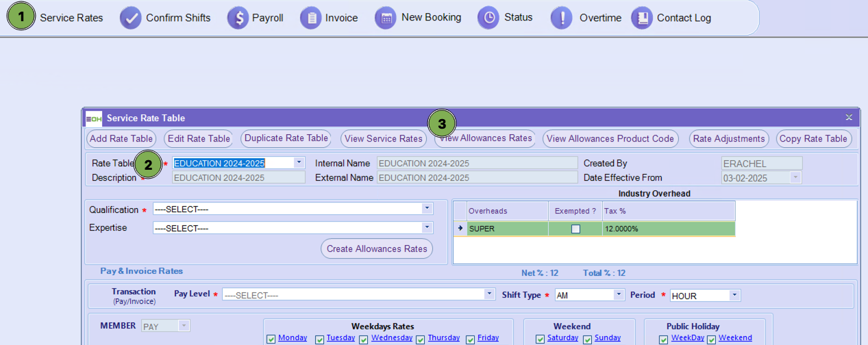Open Payroll via the dollar icon
Screen dimensions: 868x345
click(238, 18)
